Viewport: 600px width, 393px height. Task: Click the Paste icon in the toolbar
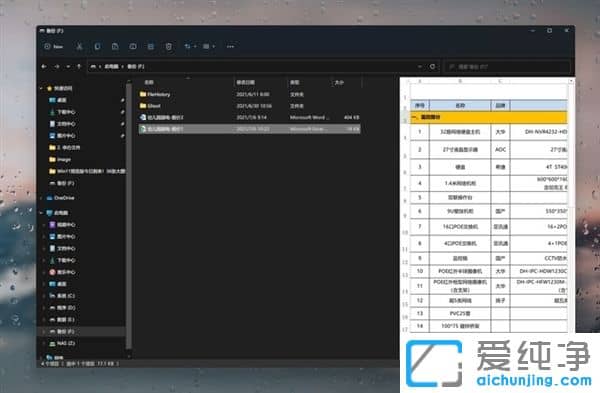115,46
